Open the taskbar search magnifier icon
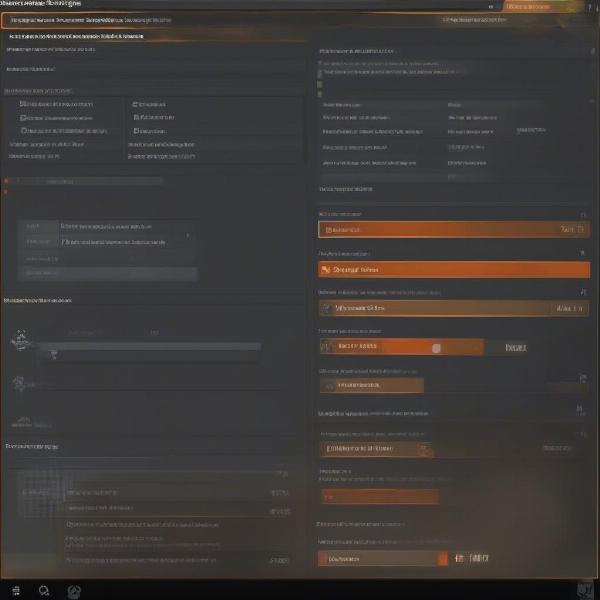Image resolution: width=600 pixels, height=600 pixels. pos(44,591)
